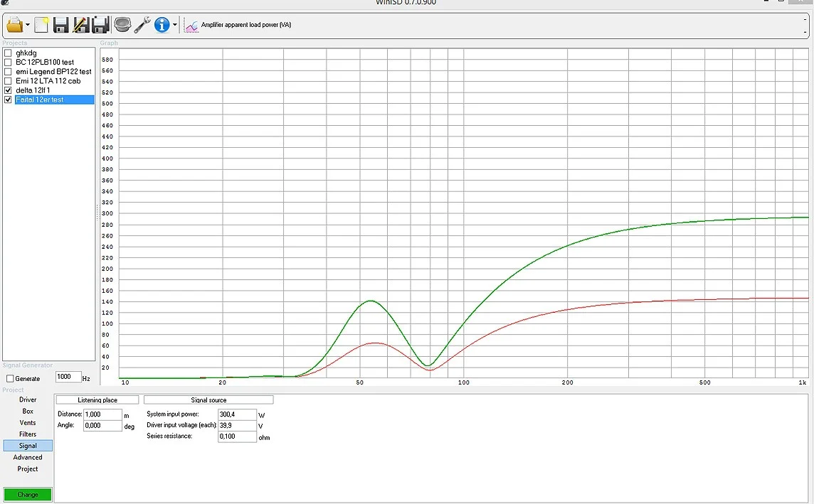Expand dropdown arrow beside info icon

click(175, 26)
